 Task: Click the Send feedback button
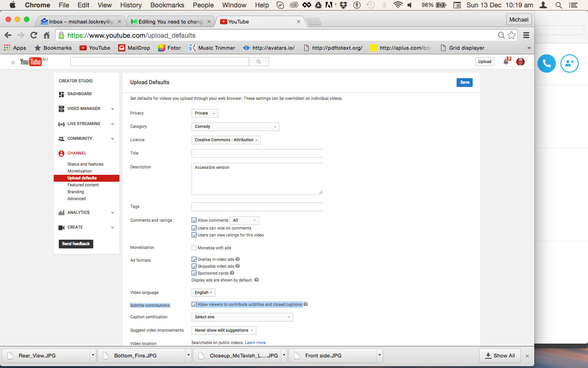click(x=76, y=244)
